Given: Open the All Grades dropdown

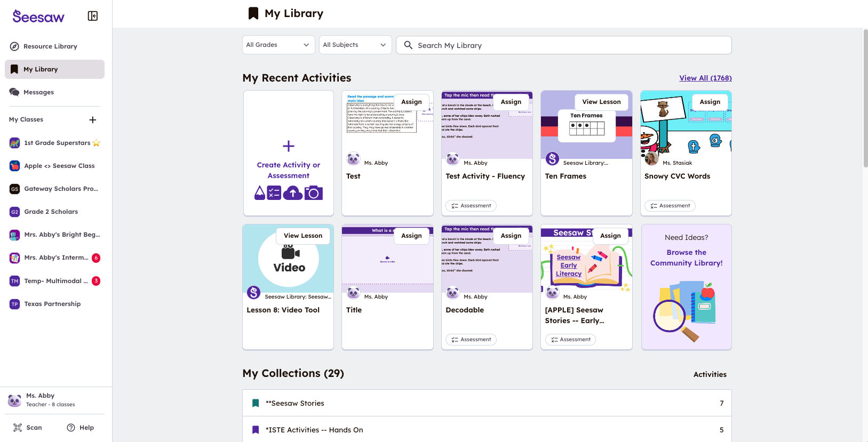Looking at the screenshot, I should [278, 45].
